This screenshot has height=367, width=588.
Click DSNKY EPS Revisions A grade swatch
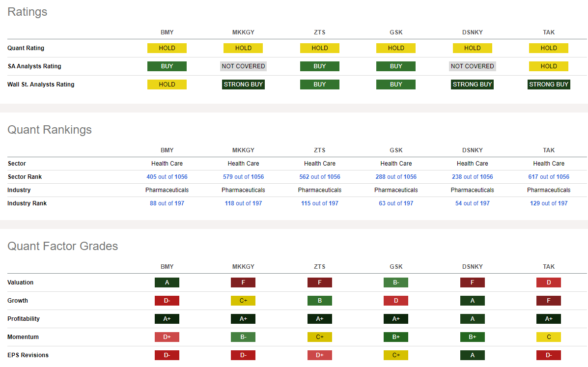coord(472,355)
